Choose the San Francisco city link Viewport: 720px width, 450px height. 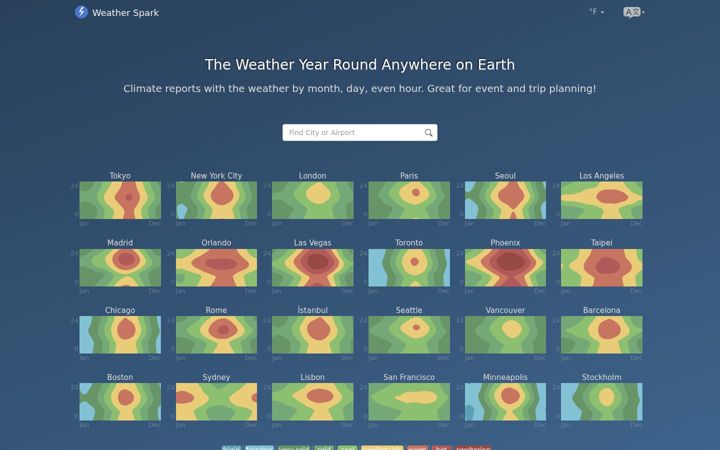(x=409, y=377)
